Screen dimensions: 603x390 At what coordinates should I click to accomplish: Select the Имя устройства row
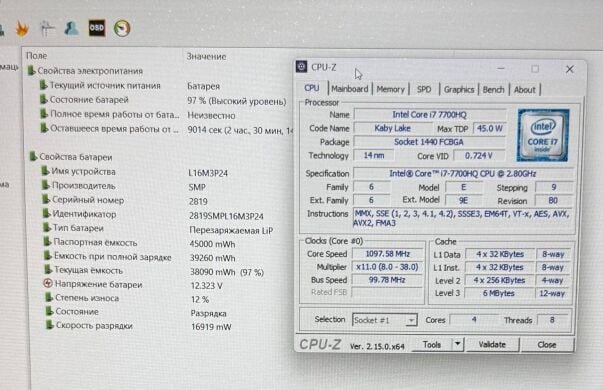coord(79,172)
